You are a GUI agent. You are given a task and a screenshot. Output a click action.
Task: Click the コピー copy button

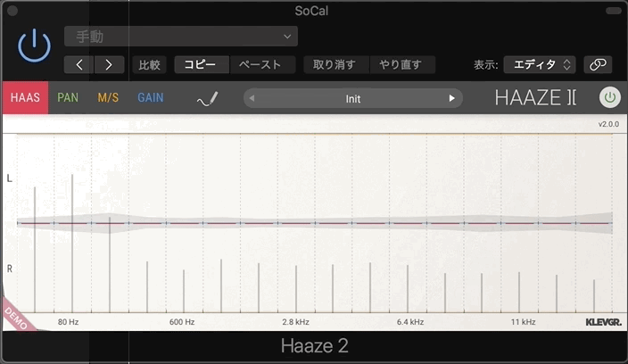(202, 65)
